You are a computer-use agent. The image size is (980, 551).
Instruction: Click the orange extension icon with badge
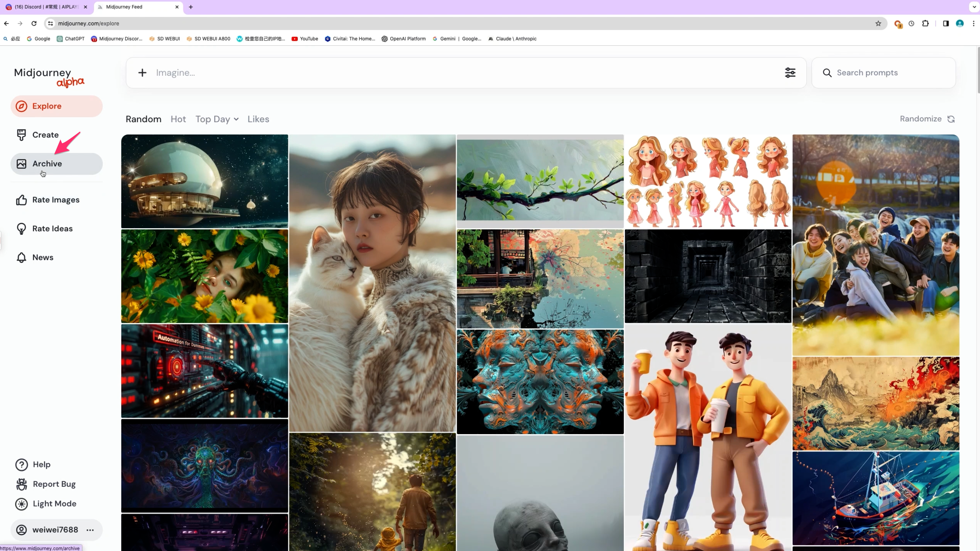(898, 24)
